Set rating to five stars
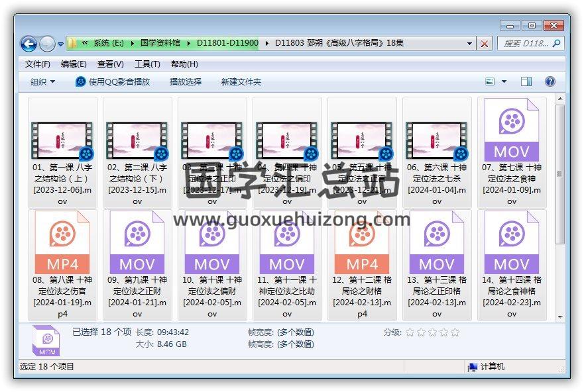 (455, 332)
